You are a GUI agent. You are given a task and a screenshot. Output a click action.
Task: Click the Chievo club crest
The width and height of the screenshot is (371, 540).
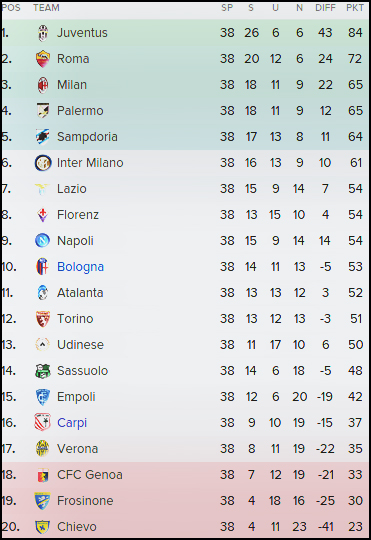pos(43,527)
